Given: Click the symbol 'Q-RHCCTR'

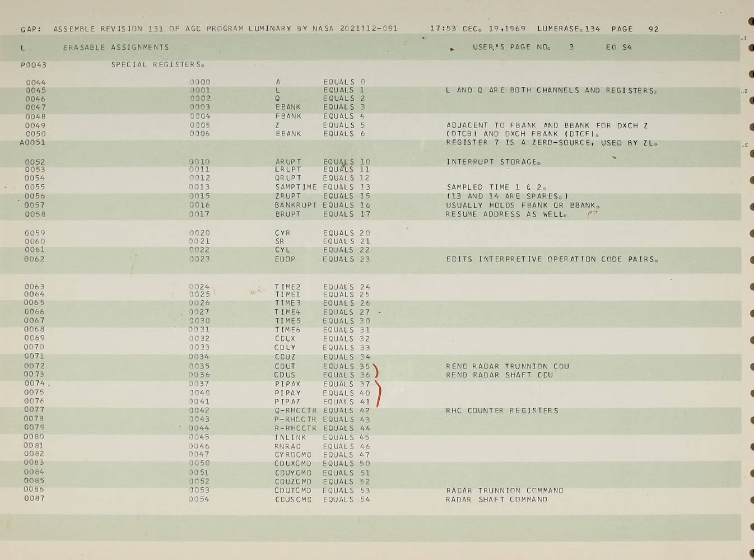Looking at the screenshot, I should point(296,410).
